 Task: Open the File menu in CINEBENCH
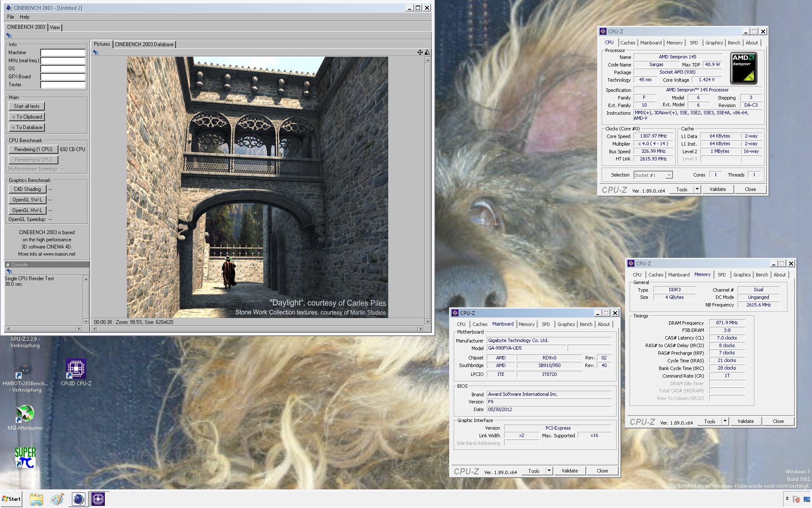point(11,17)
